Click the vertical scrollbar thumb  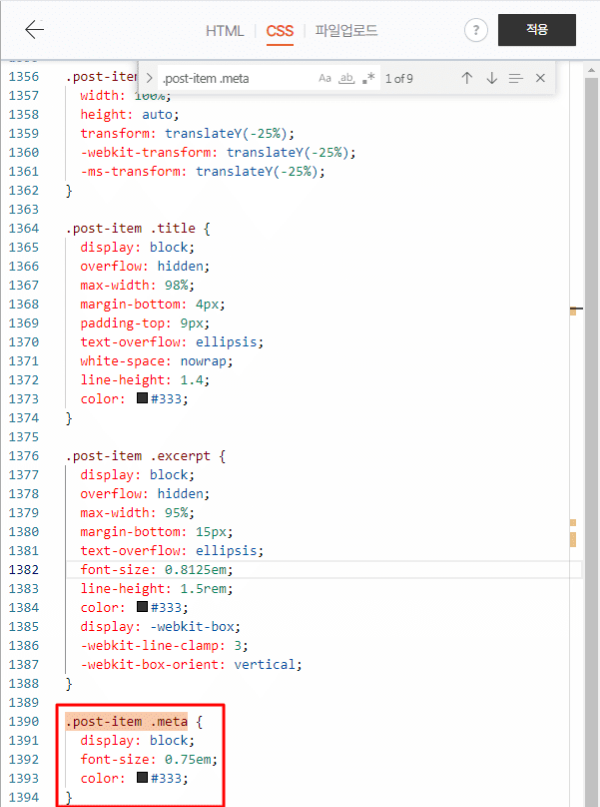[x=592, y=443]
